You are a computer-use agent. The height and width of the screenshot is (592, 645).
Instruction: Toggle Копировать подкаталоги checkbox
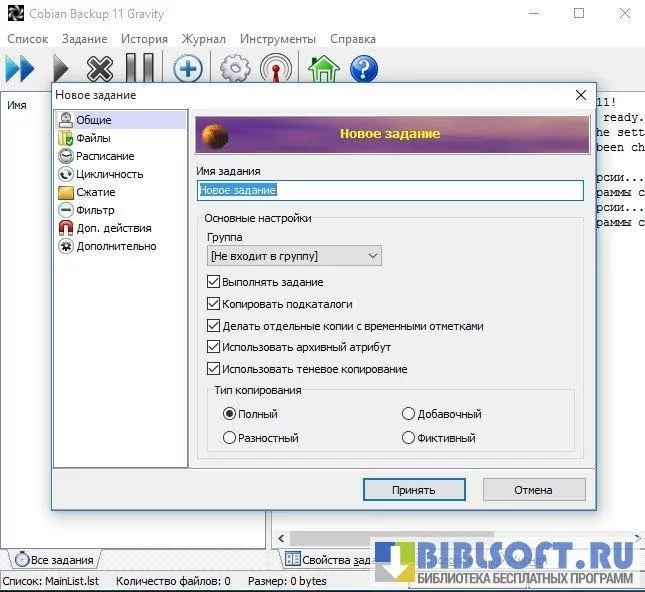click(213, 304)
